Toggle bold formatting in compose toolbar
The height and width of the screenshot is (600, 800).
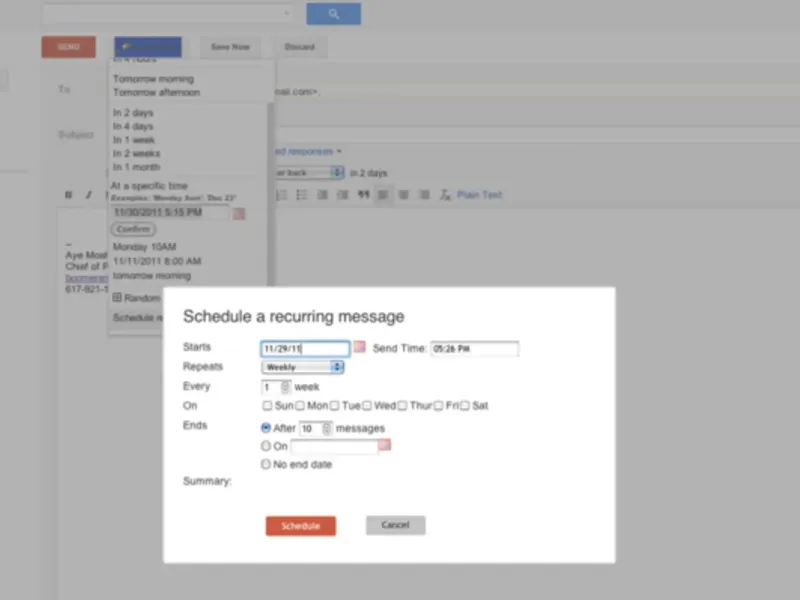68,195
